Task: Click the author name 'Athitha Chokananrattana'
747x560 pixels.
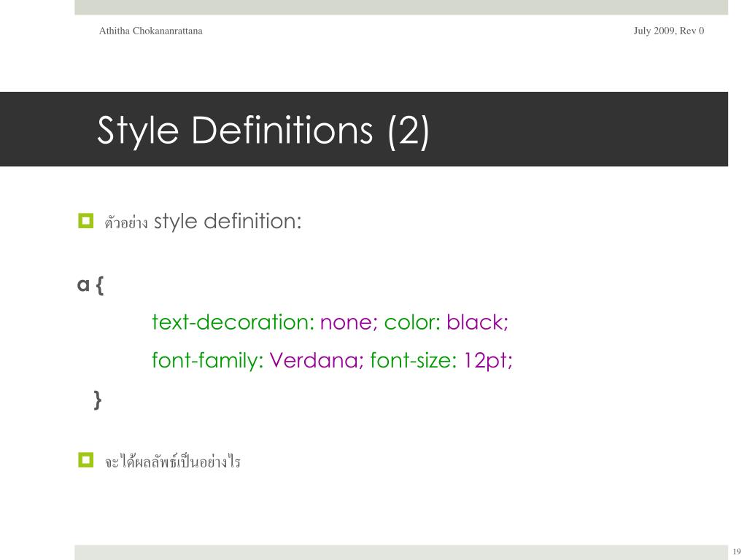Action: 150,31
